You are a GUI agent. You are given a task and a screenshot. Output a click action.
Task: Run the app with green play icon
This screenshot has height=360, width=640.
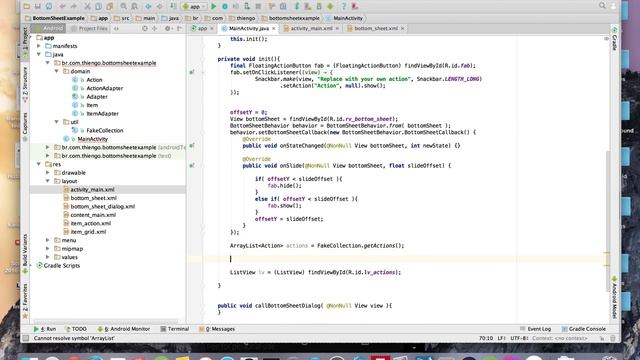coord(213,6)
